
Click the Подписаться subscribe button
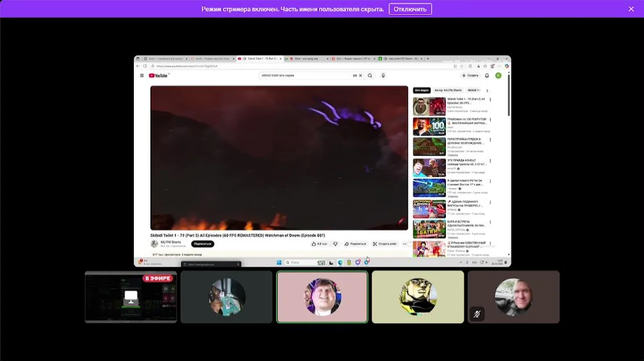tap(203, 244)
